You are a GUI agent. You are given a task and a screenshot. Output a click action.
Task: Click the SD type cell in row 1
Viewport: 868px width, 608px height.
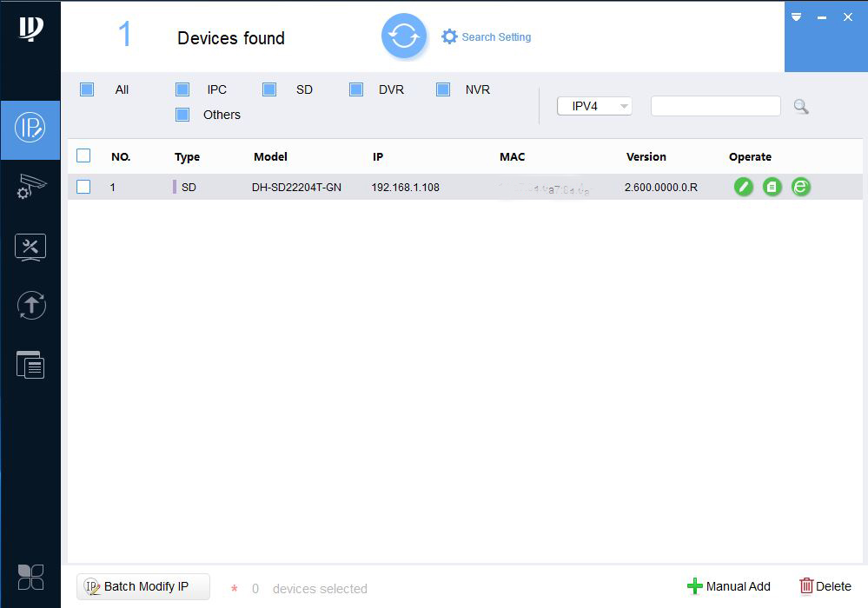tap(189, 187)
